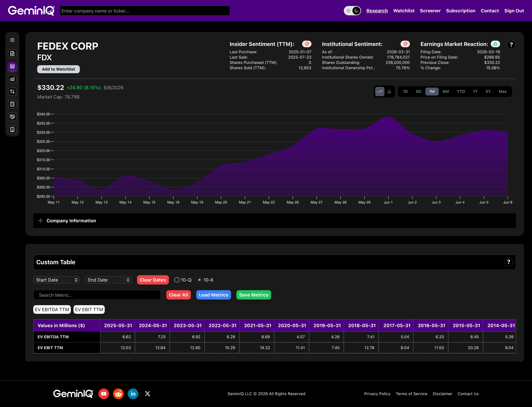Click the Search Metric input field
The image size is (532, 407).
(x=97, y=295)
